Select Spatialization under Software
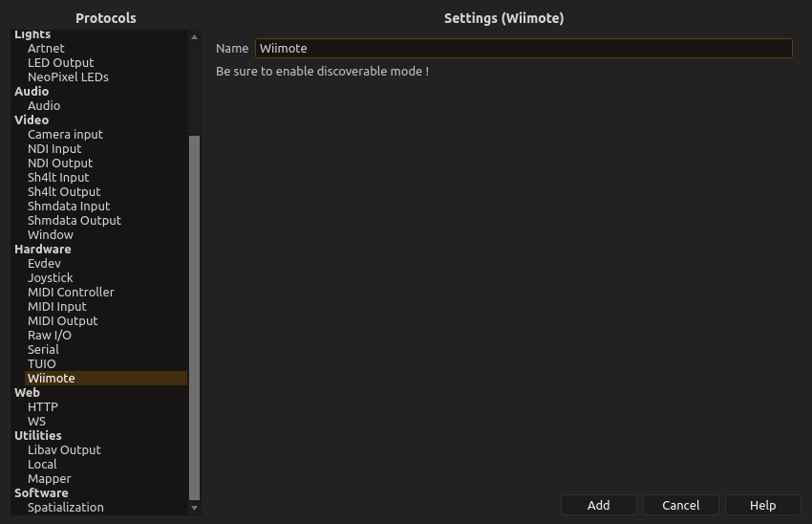 click(x=66, y=507)
